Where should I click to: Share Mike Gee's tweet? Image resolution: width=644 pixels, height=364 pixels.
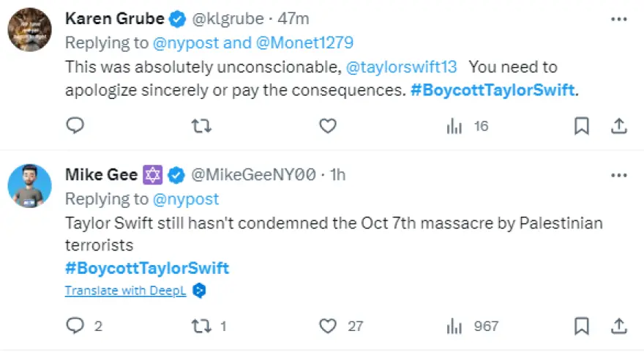[x=619, y=326]
